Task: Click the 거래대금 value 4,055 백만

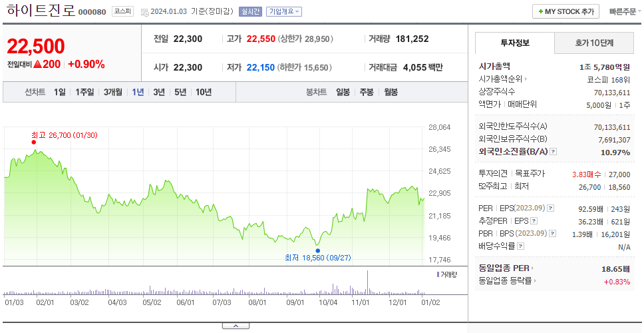Action: point(422,67)
